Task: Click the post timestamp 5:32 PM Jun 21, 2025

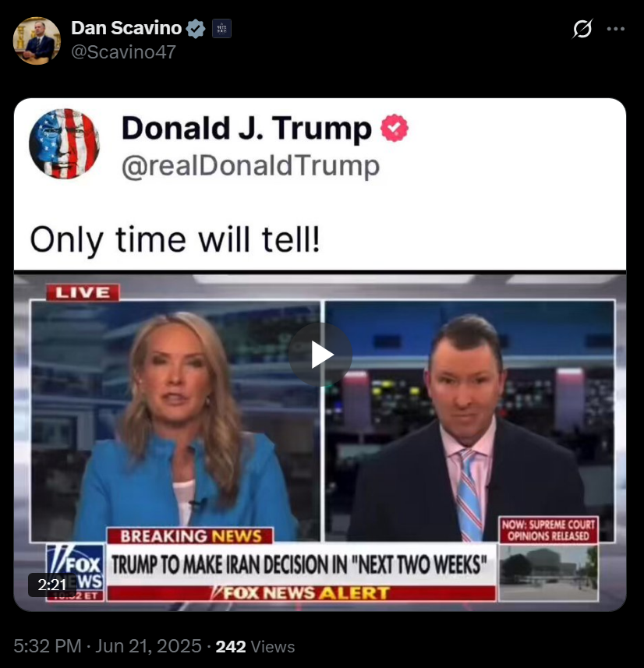Action: [108, 646]
